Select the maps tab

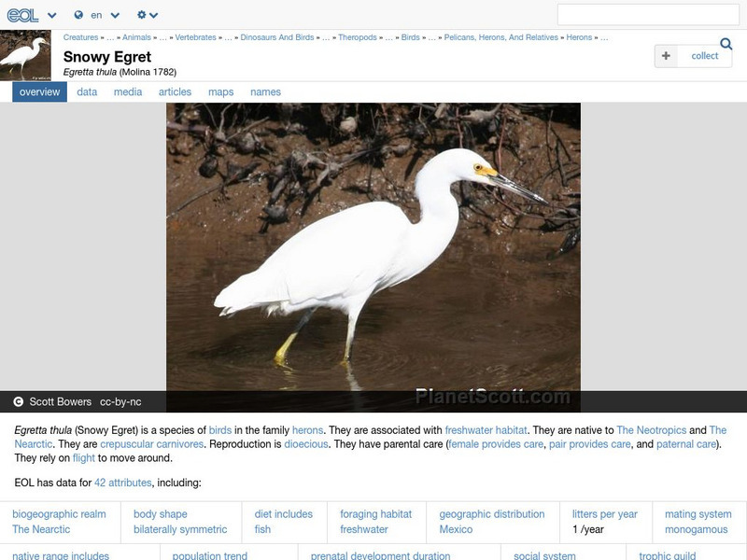[221, 91]
